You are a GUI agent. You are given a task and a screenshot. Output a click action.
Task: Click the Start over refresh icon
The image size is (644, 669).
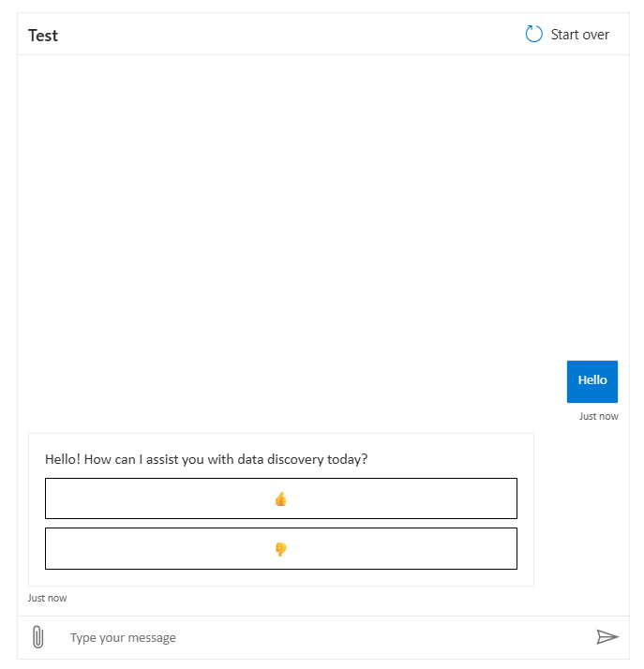[534, 35]
